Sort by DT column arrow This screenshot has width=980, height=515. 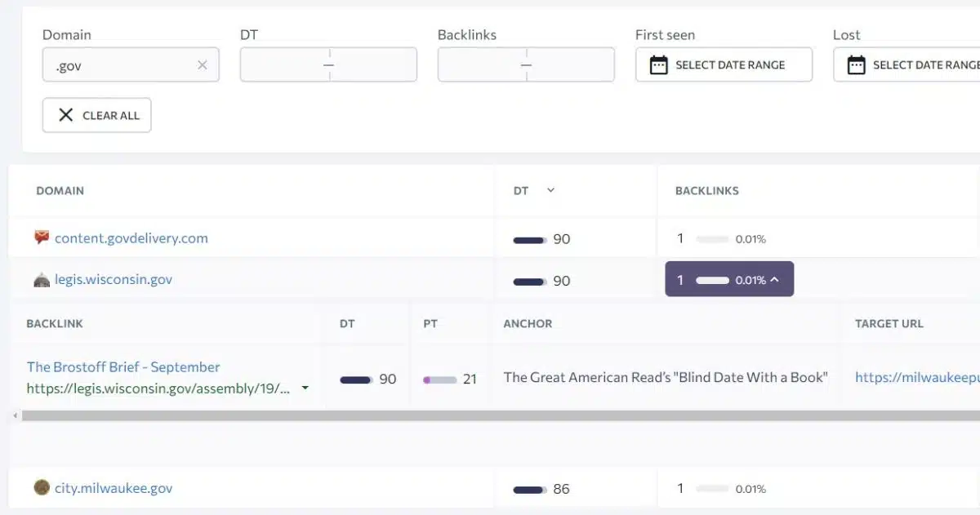[550, 190]
